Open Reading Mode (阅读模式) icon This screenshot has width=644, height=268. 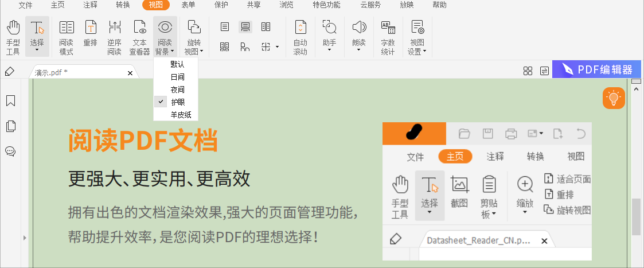(x=67, y=37)
